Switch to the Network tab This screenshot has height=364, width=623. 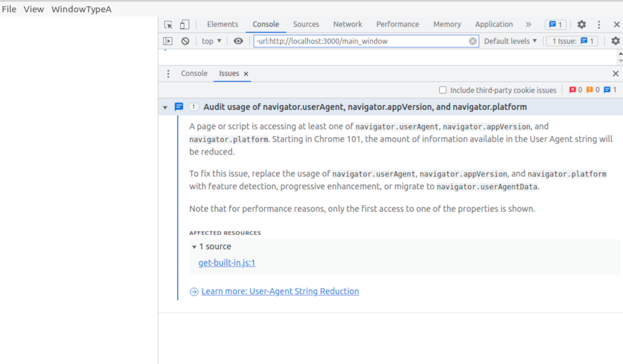(x=347, y=24)
